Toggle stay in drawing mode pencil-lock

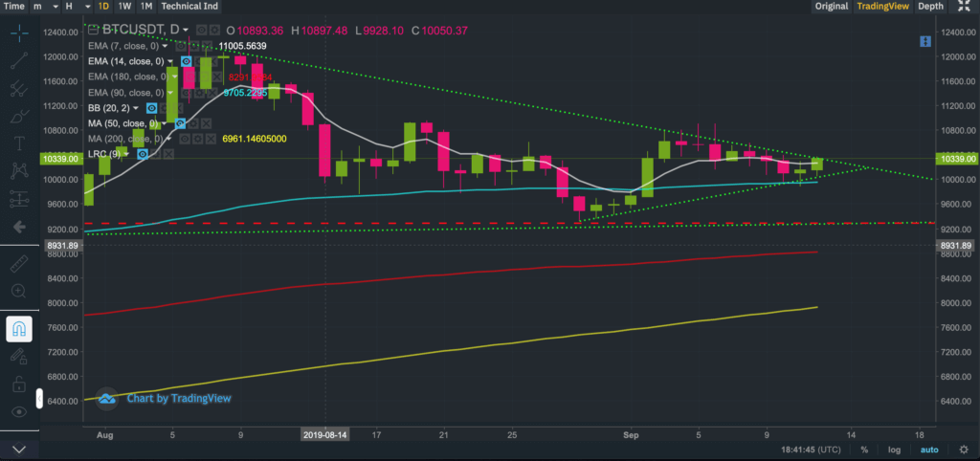[19, 356]
